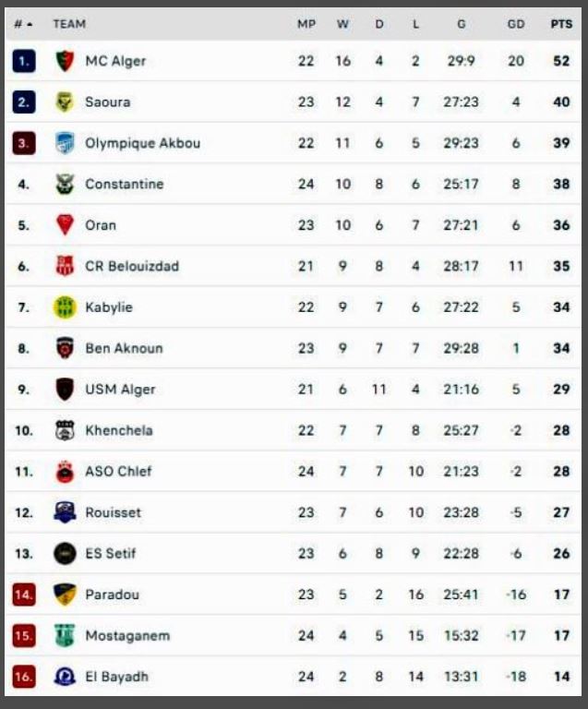Sort table by the # rank column
588x709 pixels.
pyautogui.click(x=23, y=24)
